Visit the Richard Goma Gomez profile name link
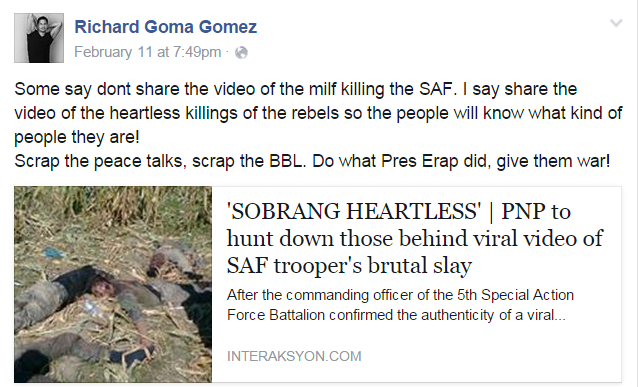 click(166, 27)
